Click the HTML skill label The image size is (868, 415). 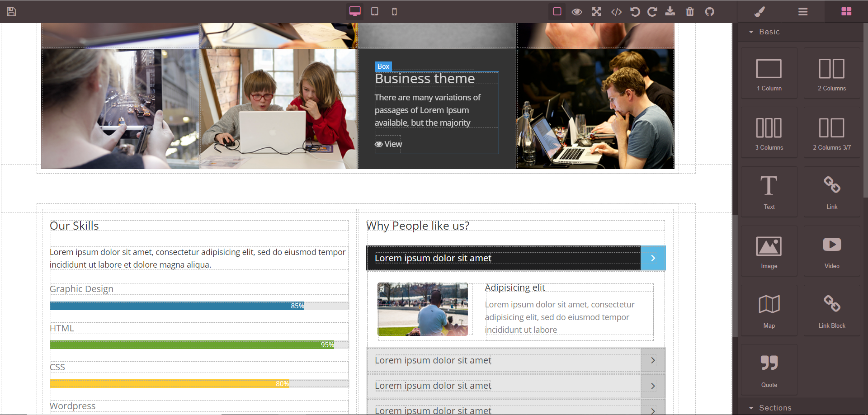[62, 328]
